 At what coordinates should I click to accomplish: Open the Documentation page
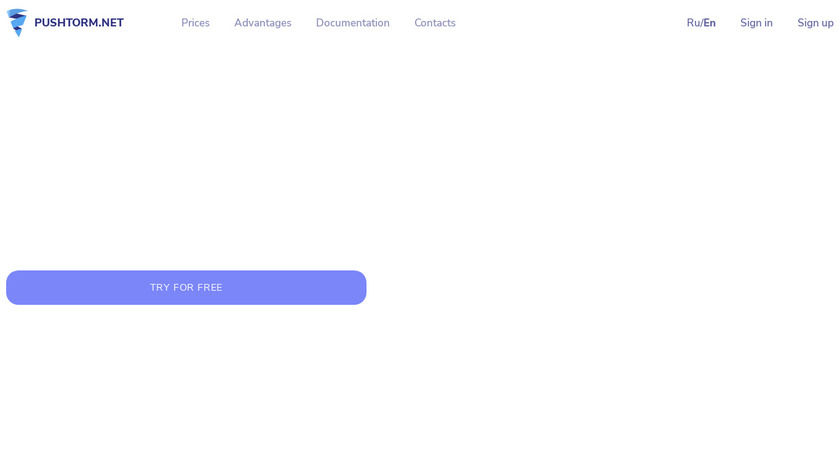pyautogui.click(x=352, y=23)
